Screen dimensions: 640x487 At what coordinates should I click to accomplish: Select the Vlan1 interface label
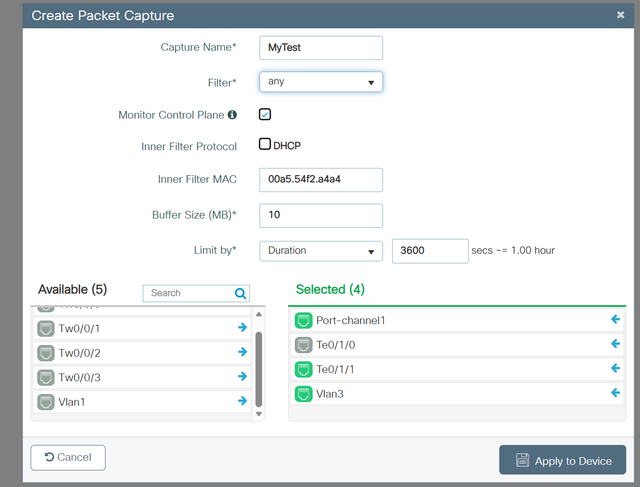pos(72,402)
